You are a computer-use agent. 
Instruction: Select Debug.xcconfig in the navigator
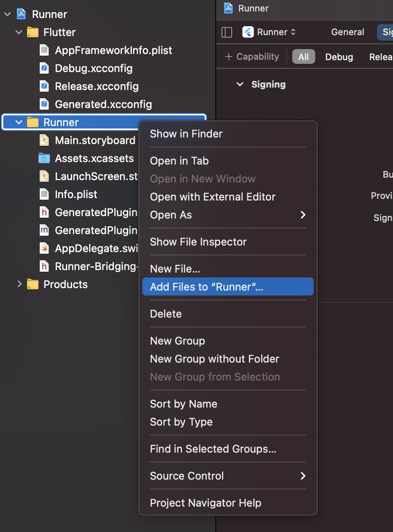coord(94,68)
